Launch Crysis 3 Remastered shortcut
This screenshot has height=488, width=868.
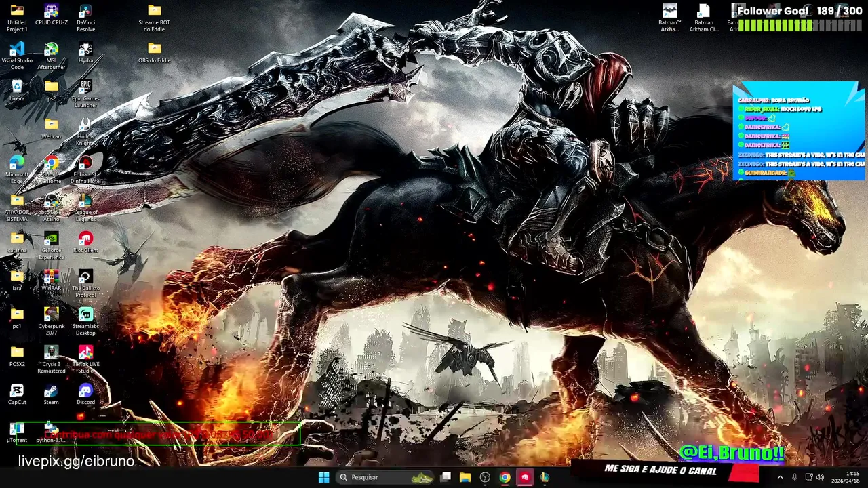tap(52, 359)
